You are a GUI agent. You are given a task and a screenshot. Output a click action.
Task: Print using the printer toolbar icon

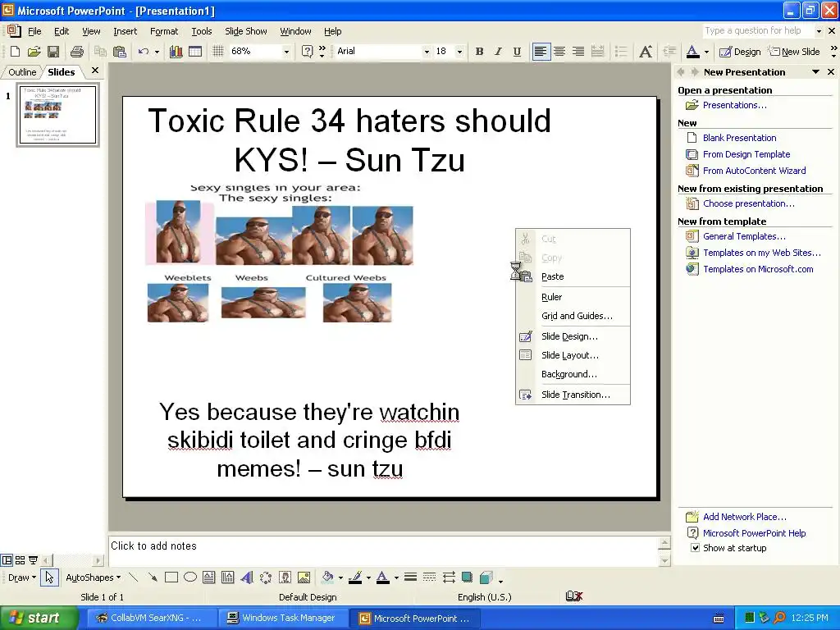(77, 52)
